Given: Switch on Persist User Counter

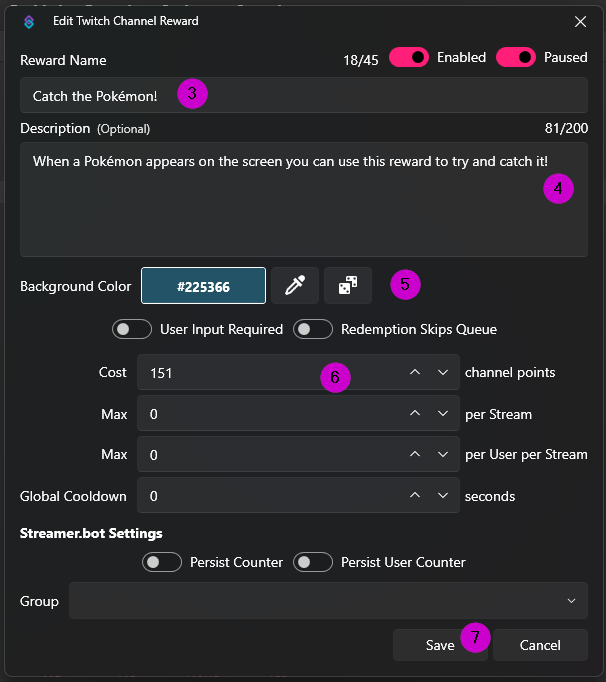Looking at the screenshot, I should [313, 562].
